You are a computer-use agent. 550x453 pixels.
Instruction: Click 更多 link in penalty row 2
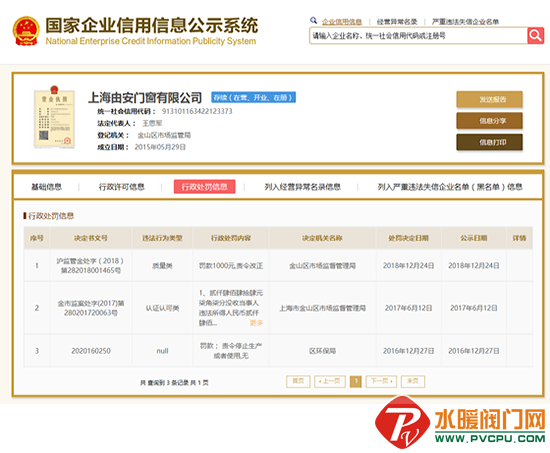tap(256, 323)
